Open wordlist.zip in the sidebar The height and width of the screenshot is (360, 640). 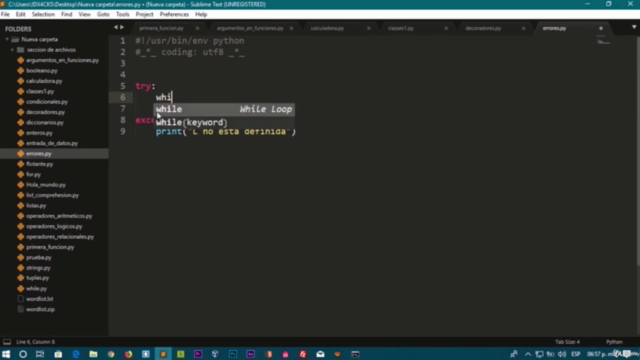click(40, 309)
